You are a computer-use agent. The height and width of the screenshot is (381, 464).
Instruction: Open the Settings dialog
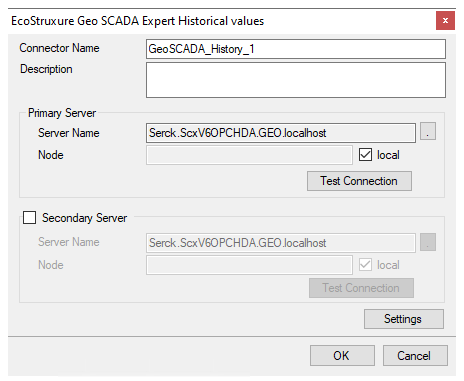tap(404, 319)
